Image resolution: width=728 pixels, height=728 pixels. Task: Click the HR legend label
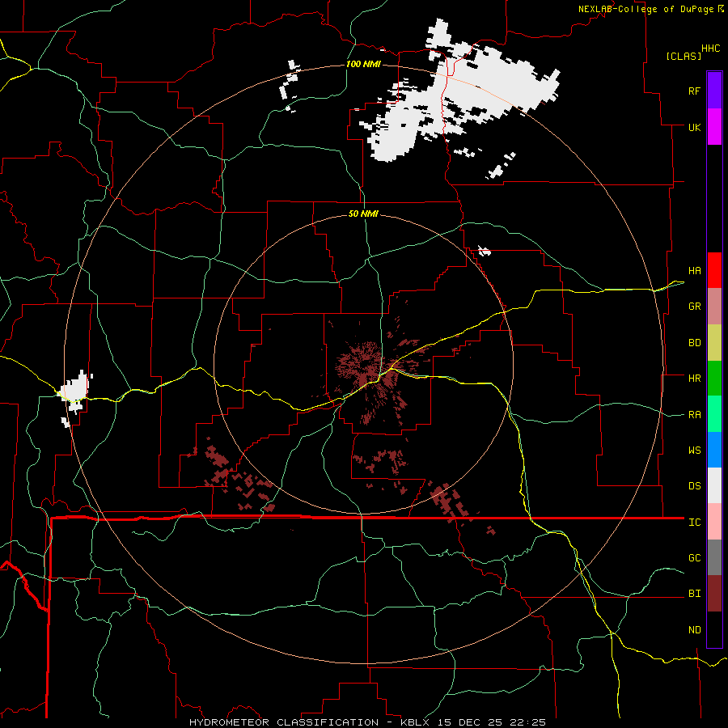[x=694, y=379]
